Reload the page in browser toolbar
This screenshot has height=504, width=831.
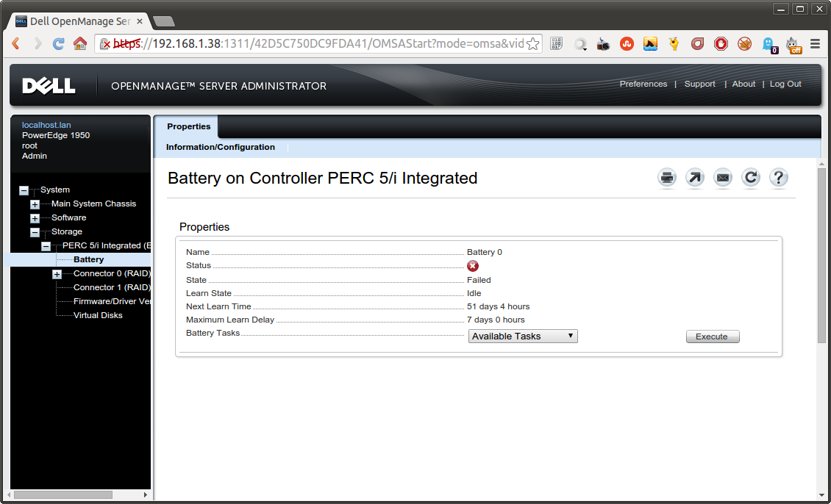click(58, 44)
